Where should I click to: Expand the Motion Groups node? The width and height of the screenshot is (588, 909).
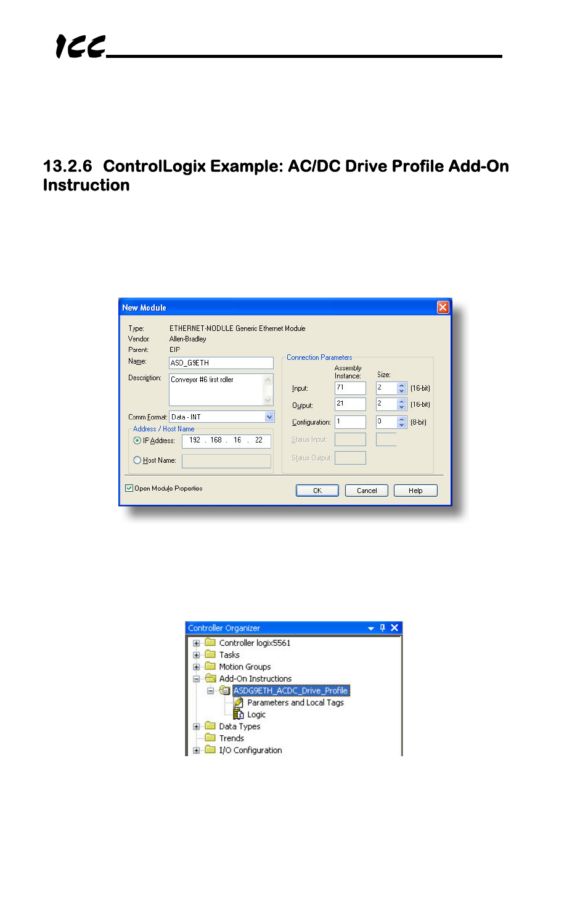(196, 667)
